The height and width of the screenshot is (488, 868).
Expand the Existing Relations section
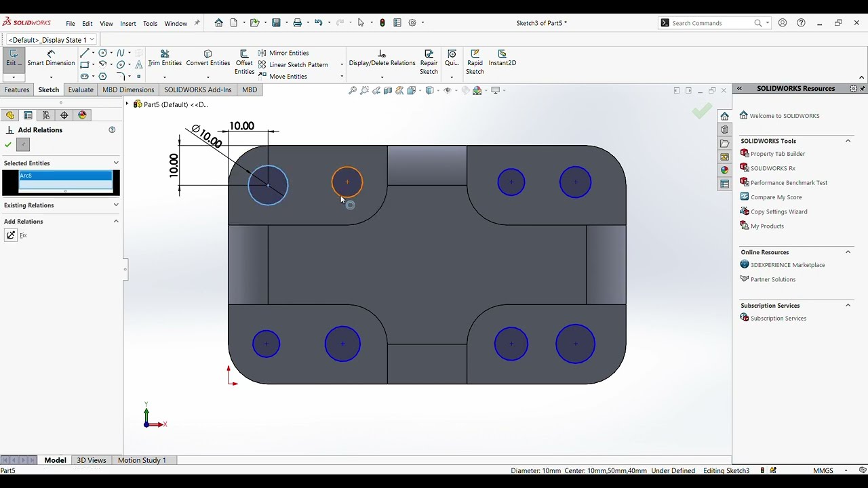[116, 205]
